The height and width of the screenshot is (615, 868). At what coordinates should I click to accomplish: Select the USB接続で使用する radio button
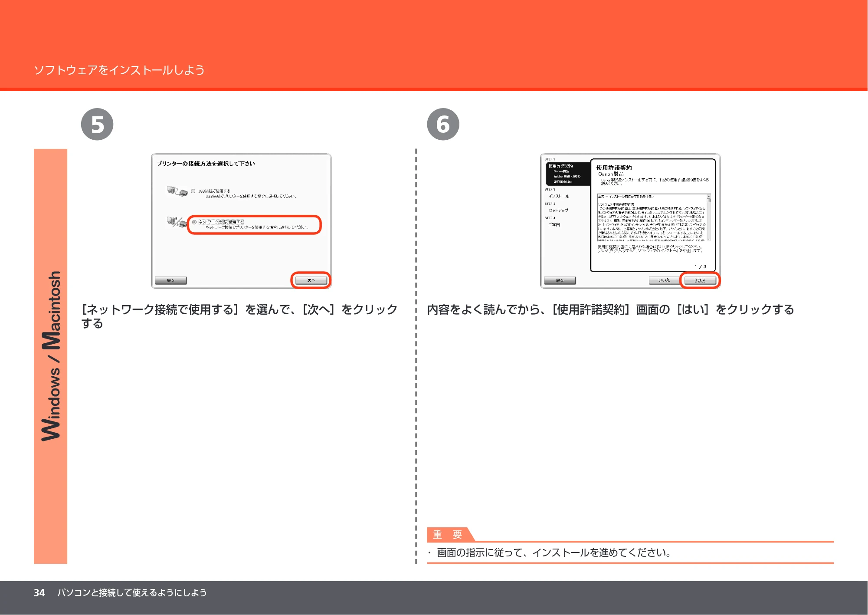coord(193,191)
